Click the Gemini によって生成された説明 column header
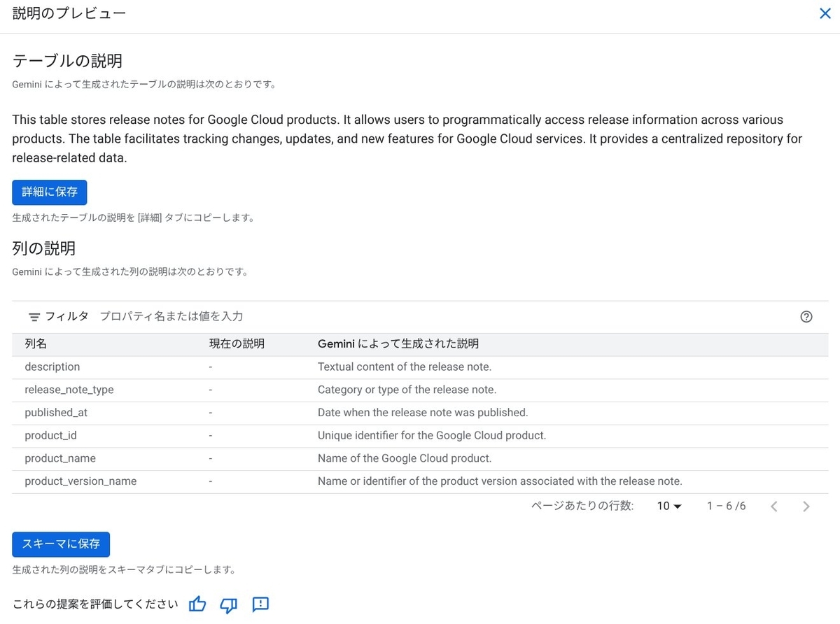This screenshot has height=624, width=840. click(398, 344)
